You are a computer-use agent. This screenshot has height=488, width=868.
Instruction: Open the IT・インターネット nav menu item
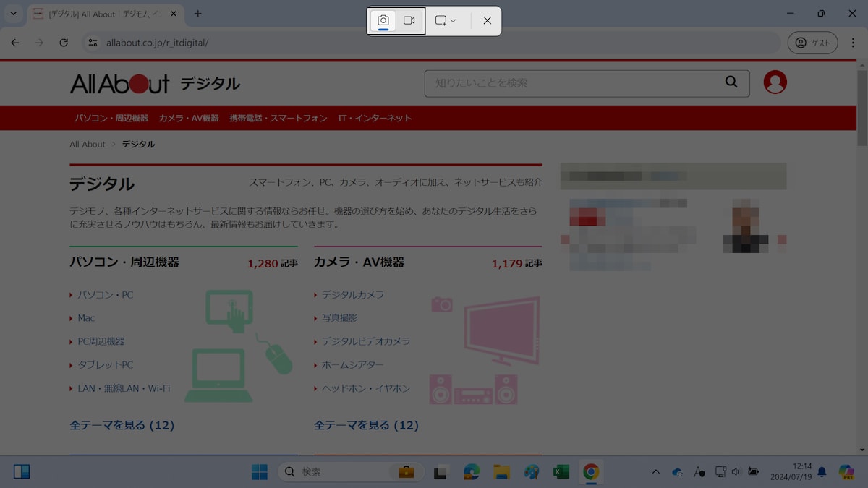[x=375, y=118]
